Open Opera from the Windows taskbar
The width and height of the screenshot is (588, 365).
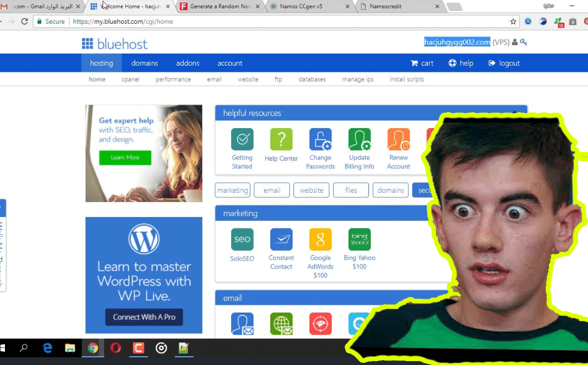[115, 348]
